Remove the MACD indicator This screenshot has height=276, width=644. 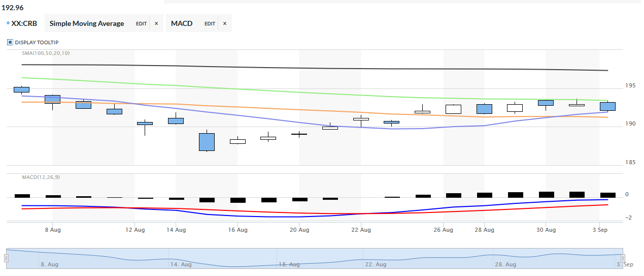point(225,23)
